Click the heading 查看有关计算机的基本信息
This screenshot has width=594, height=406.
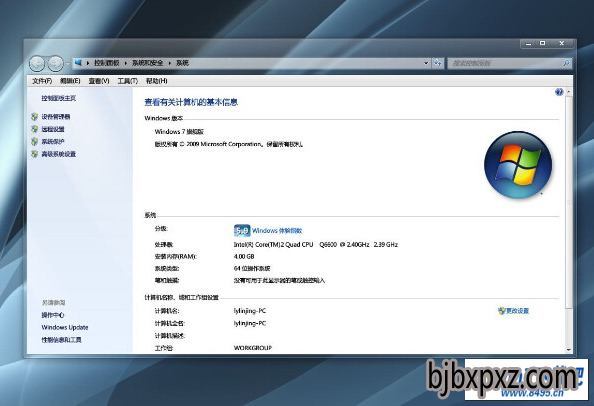(191, 102)
